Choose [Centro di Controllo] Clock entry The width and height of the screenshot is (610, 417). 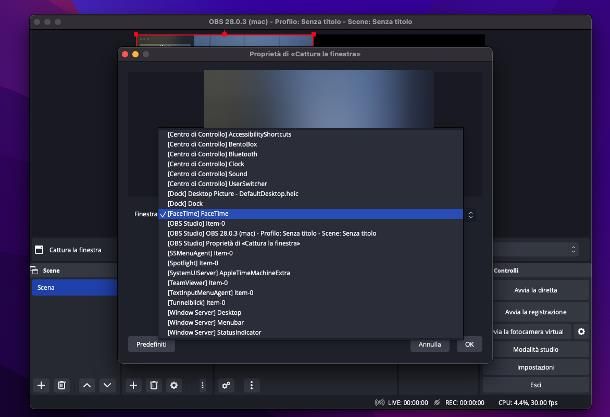[x=310, y=164]
